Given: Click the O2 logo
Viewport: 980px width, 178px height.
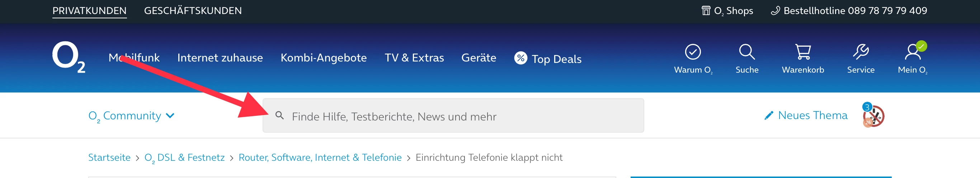Looking at the screenshot, I should [69, 57].
